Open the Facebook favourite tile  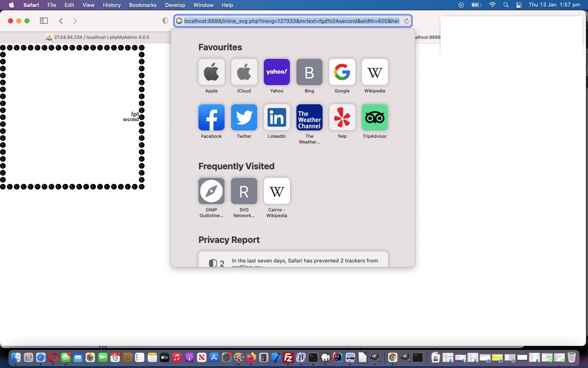tap(212, 117)
